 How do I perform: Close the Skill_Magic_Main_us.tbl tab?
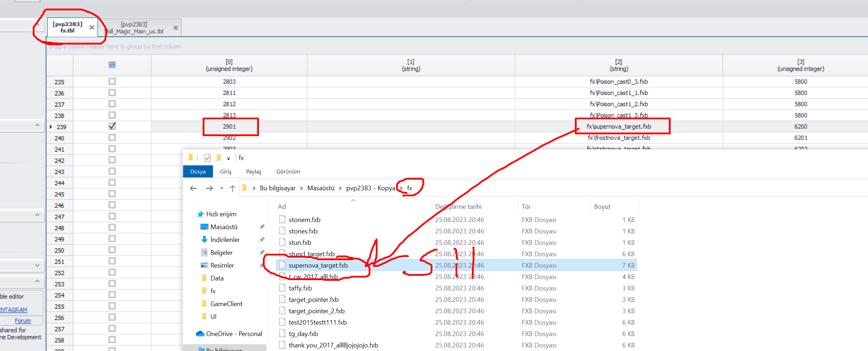176,28
